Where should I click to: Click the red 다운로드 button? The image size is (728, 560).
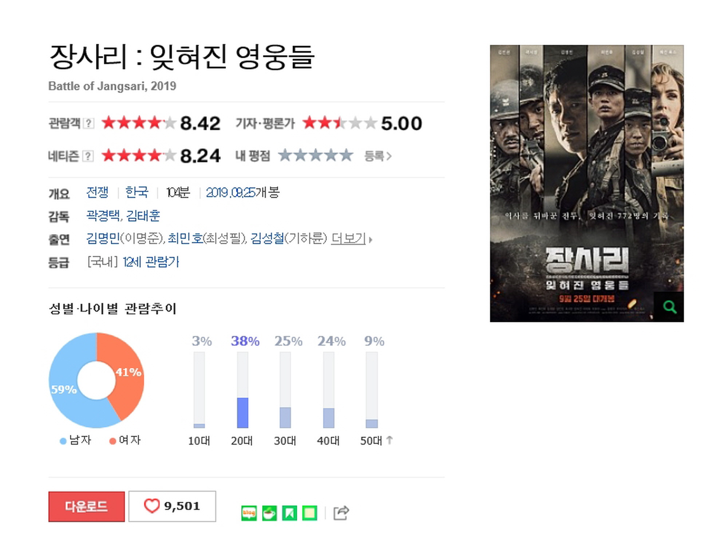tap(87, 507)
